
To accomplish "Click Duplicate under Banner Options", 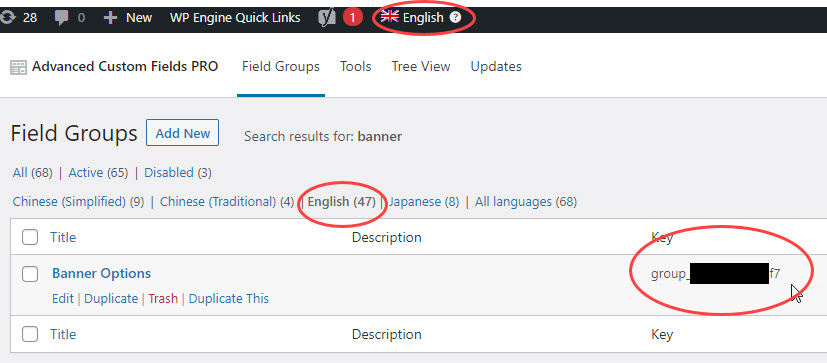I will [111, 299].
